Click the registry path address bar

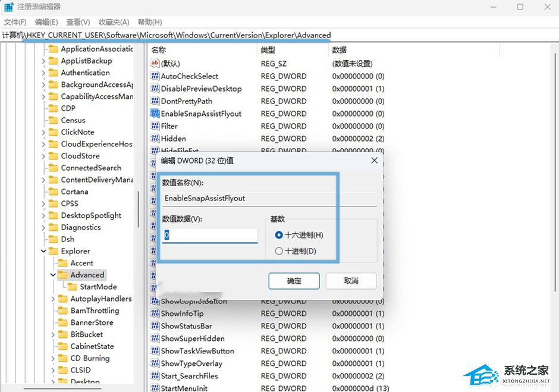coord(279,35)
